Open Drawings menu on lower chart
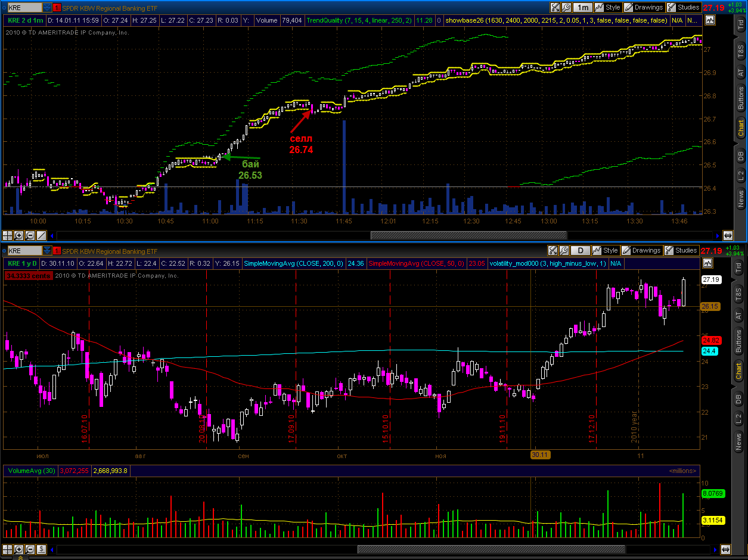Viewport: 748px width, 560px height. (x=641, y=251)
